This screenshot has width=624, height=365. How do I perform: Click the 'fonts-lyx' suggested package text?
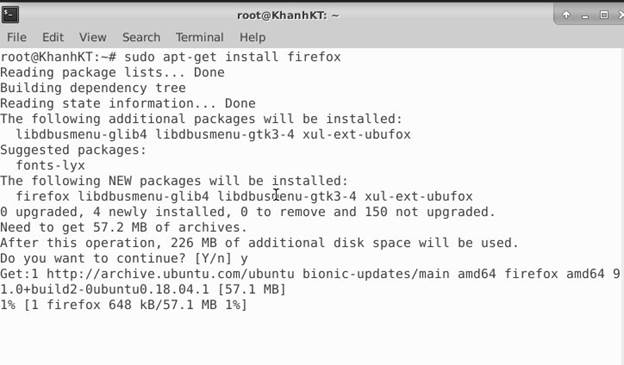[x=51, y=165]
